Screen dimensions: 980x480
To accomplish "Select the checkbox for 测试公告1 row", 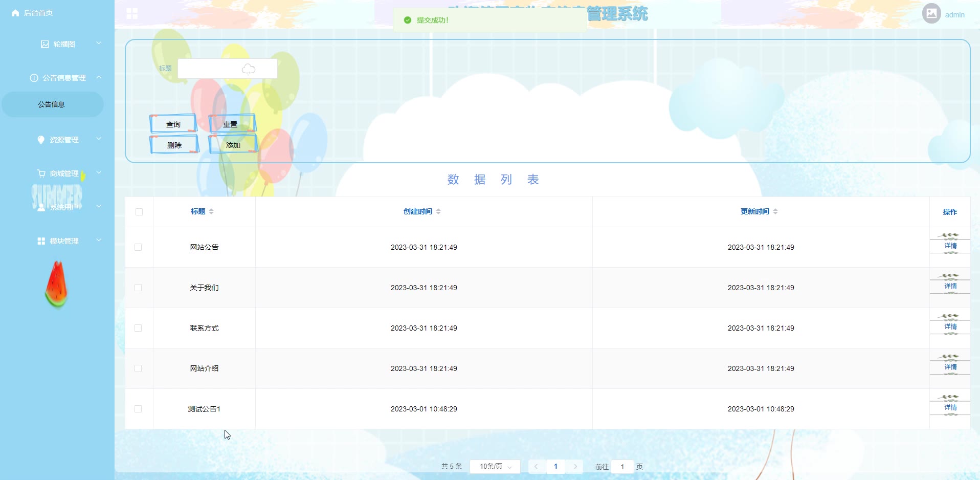I will [x=138, y=409].
